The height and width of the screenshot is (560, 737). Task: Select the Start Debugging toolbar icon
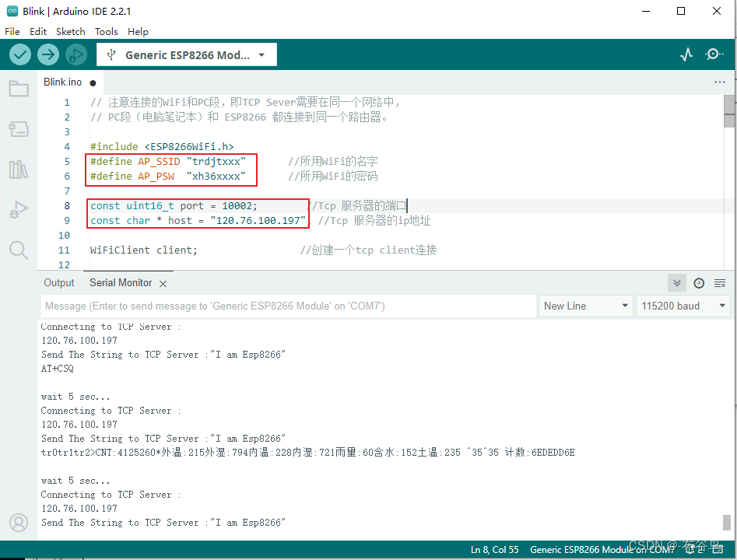75,54
